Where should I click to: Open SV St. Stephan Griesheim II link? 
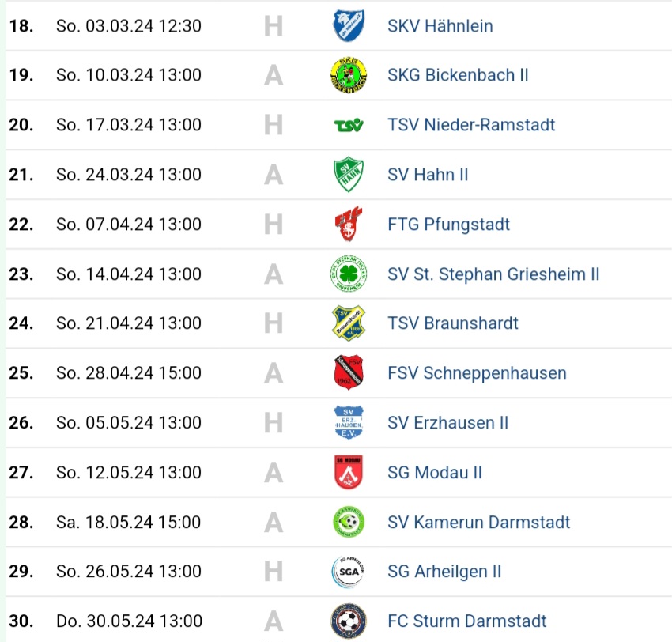[x=493, y=274]
